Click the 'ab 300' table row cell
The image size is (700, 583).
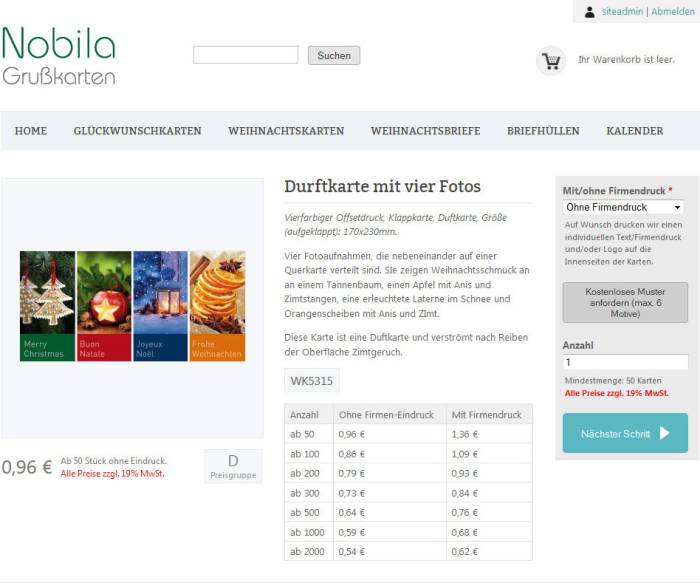[x=309, y=493]
